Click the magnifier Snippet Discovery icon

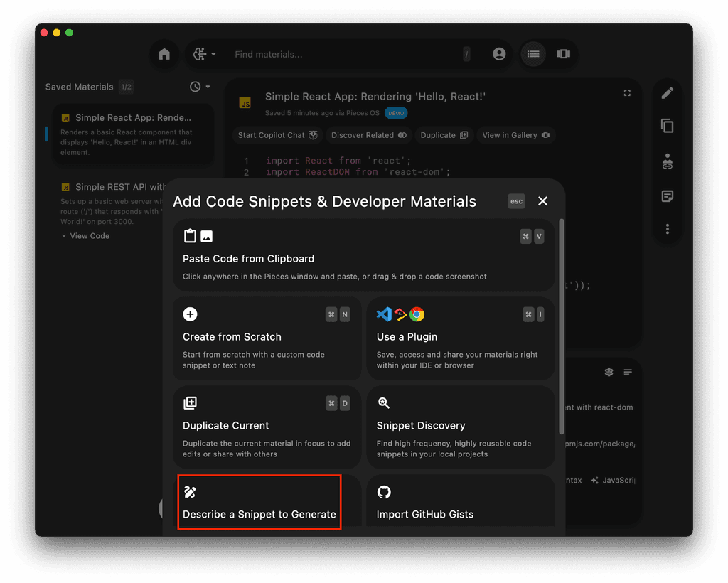click(x=383, y=403)
